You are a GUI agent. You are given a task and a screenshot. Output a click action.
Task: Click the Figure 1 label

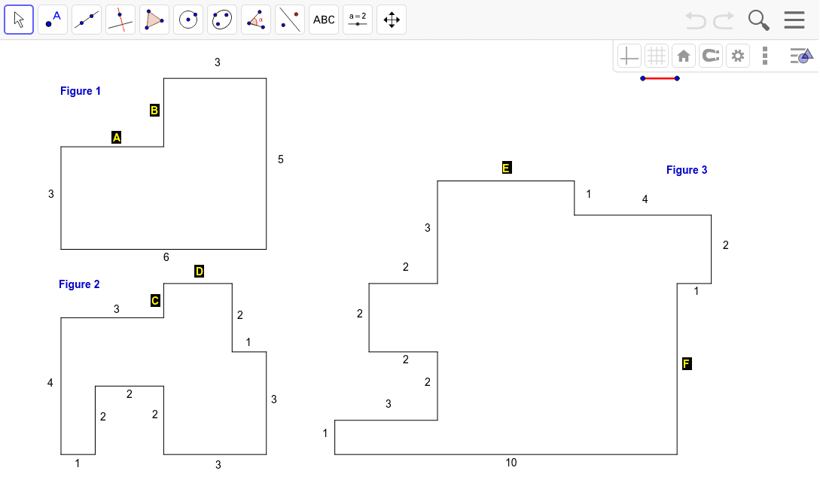pos(81,91)
